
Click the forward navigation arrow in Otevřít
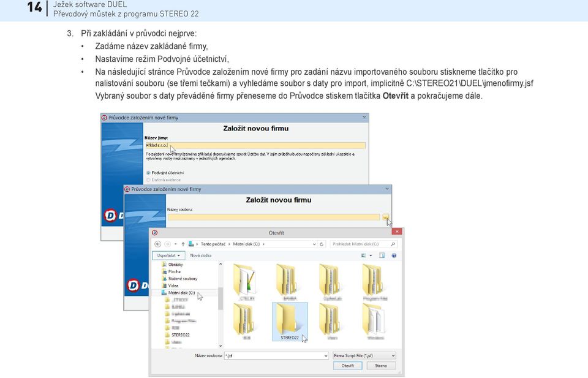(168, 244)
